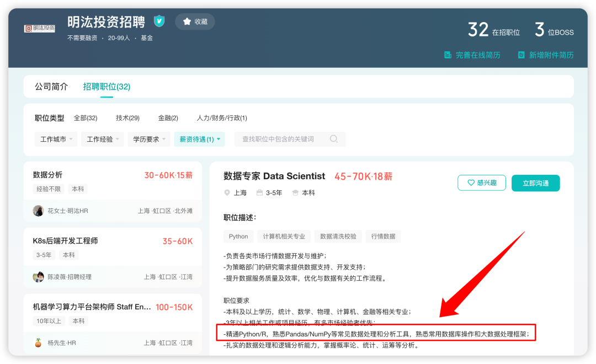Click the 20-99人 company size text
The height and width of the screenshot is (364, 596).
pos(119,38)
